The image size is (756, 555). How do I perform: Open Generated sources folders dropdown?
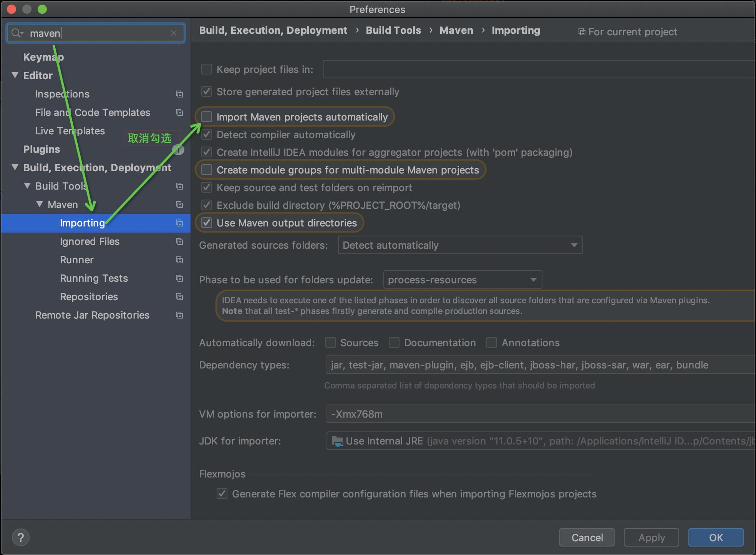(x=460, y=245)
